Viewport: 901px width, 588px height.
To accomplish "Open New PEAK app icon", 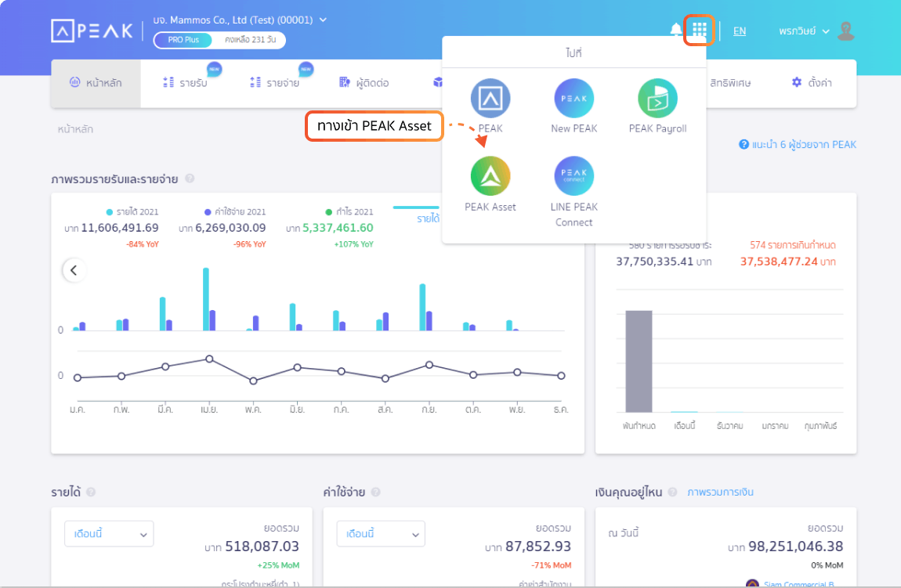I will (x=574, y=99).
